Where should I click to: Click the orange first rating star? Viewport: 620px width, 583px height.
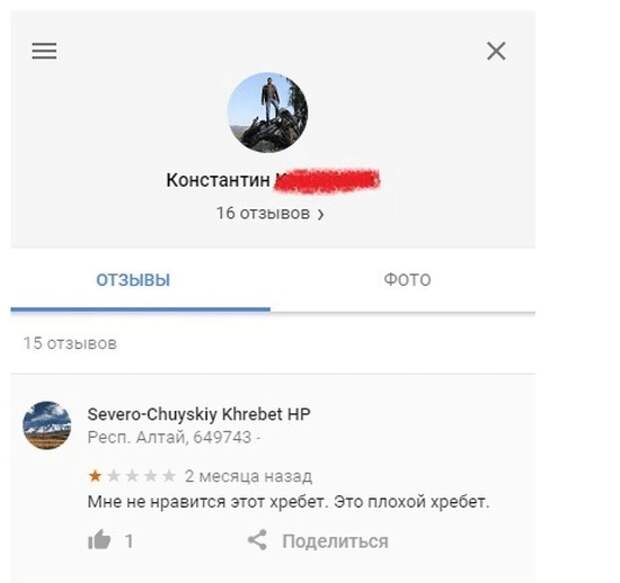click(x=95, y=475)
